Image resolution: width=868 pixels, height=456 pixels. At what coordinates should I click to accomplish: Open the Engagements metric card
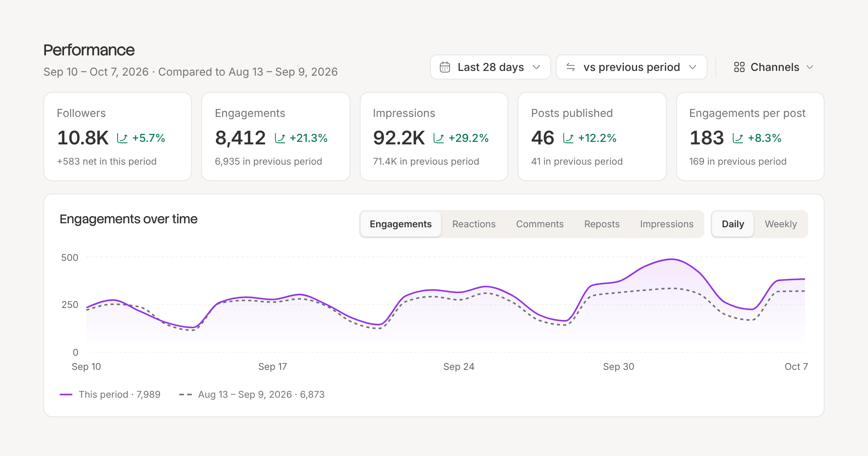tap(276, 136)
